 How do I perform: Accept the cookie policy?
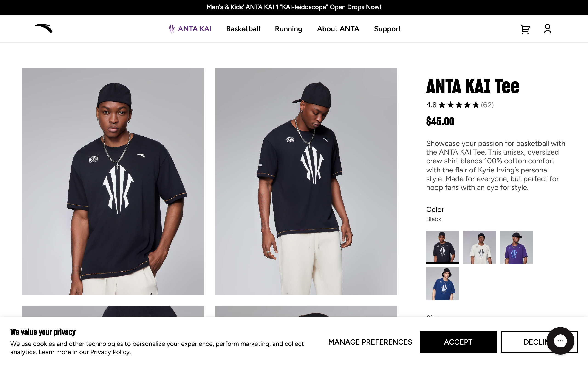pos(458,342)
